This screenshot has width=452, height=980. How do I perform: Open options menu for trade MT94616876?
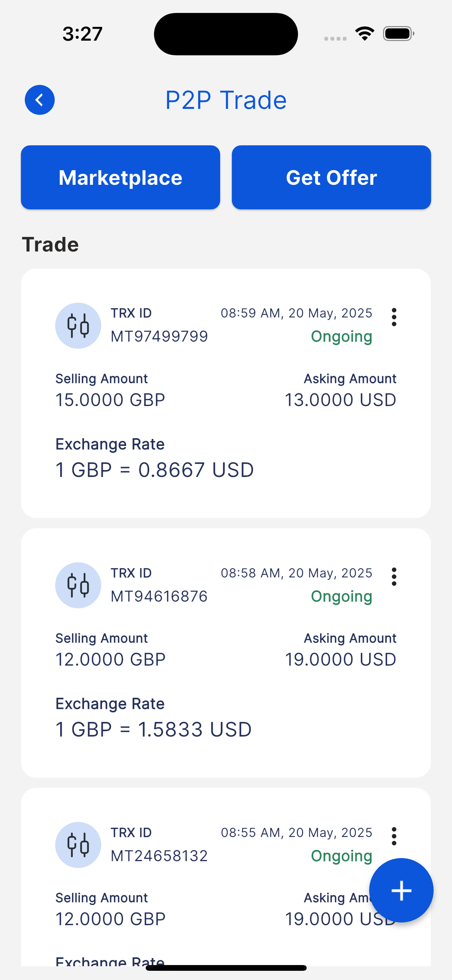coord(394,577)
